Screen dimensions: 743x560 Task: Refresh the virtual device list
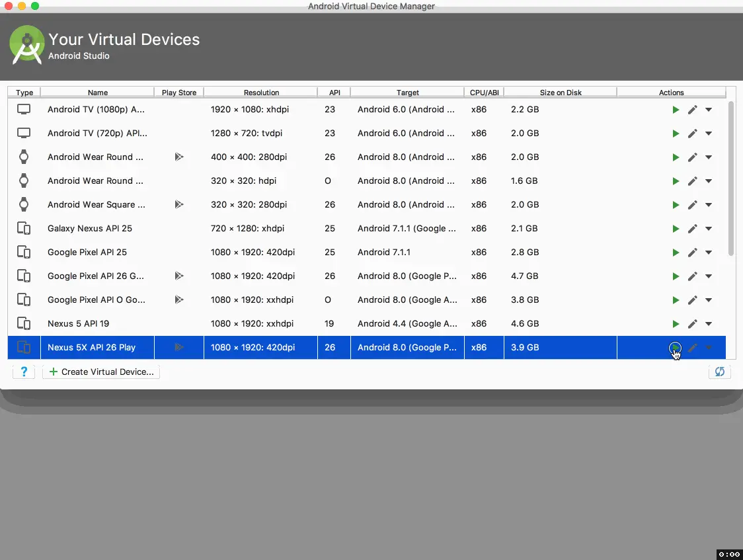tap(720, 372)
